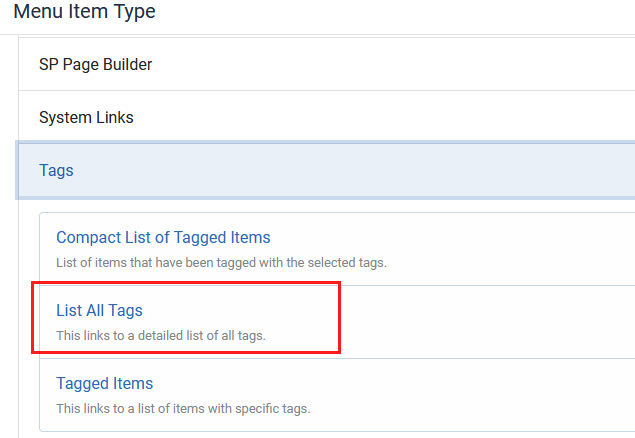Choose the Tagged Items menu type
This screenshot has width=635, height=438.
pyautogui.click(x=104, y=383)
